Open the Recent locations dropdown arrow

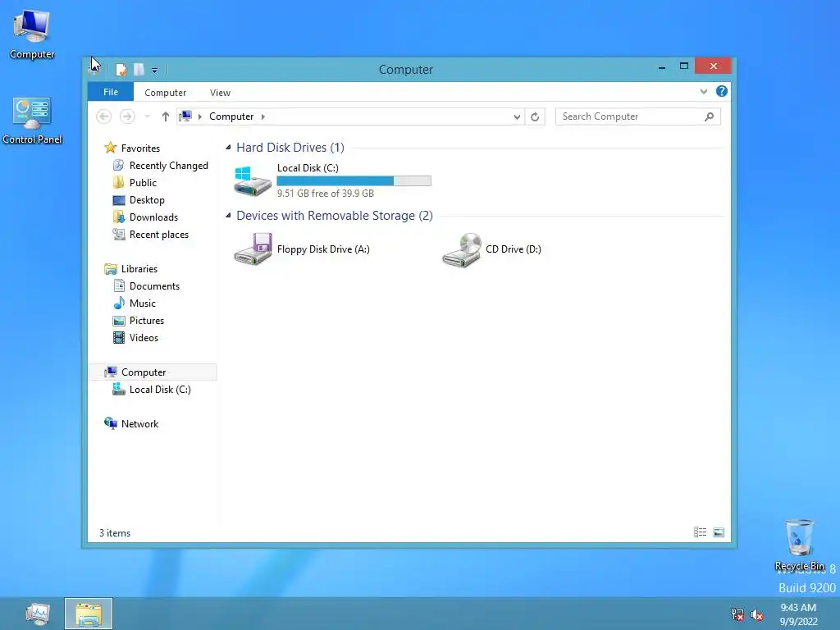pyautogui.click(x=148, y=116)
